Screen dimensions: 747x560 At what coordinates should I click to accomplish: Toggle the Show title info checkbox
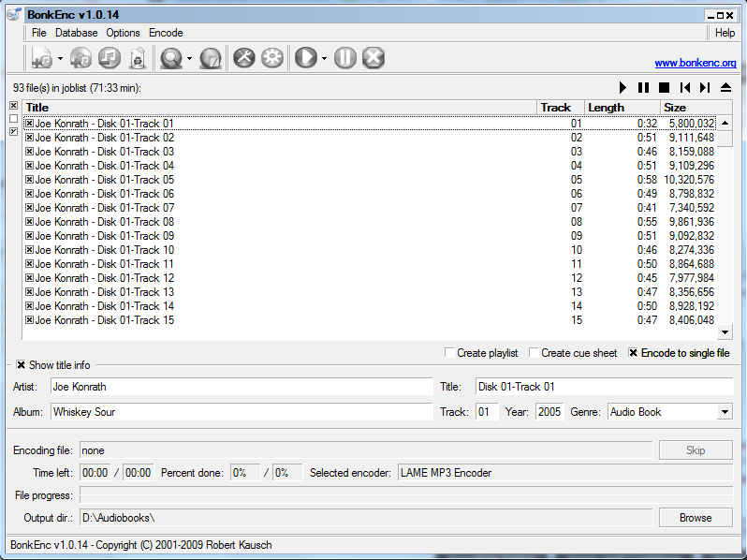coord(21,365)
